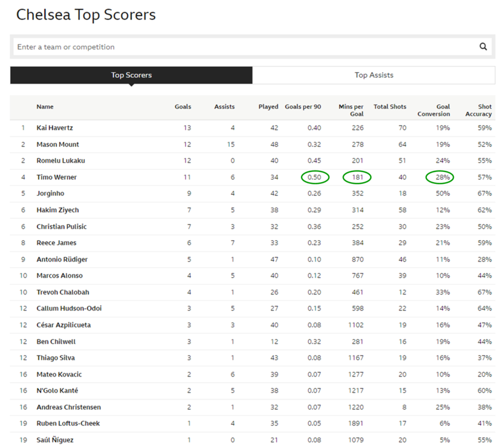Click N'Golo Kanté's 1217 mins per goal
This screenshot has height=448, width=498.
click(356, 391)
